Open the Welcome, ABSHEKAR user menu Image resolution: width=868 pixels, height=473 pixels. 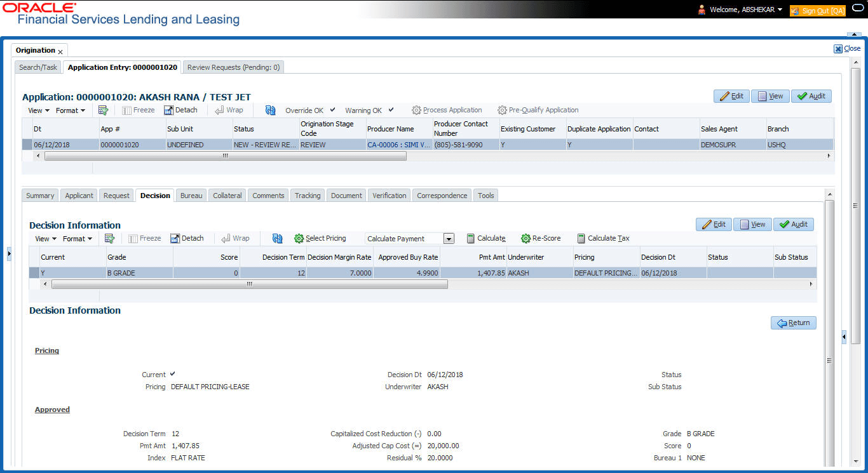pos(746,10)
